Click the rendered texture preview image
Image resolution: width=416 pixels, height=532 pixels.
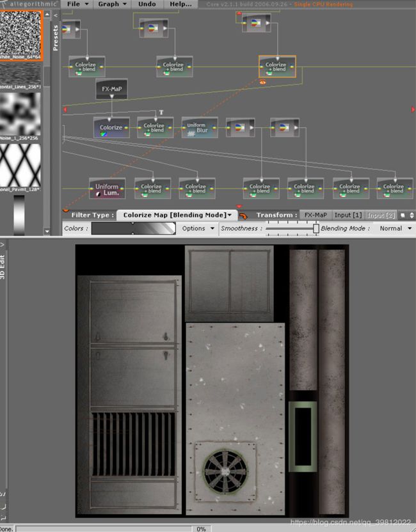point(212,380)
